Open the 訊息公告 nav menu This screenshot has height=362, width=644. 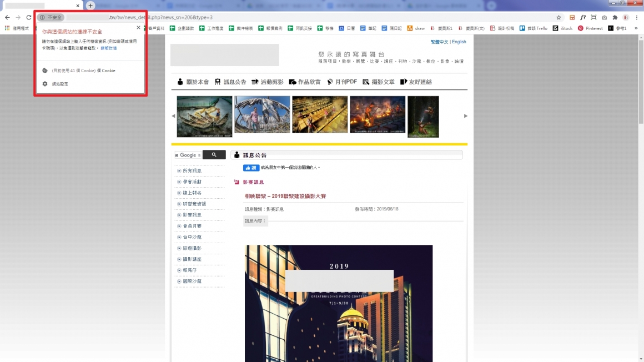click(230, 82)
